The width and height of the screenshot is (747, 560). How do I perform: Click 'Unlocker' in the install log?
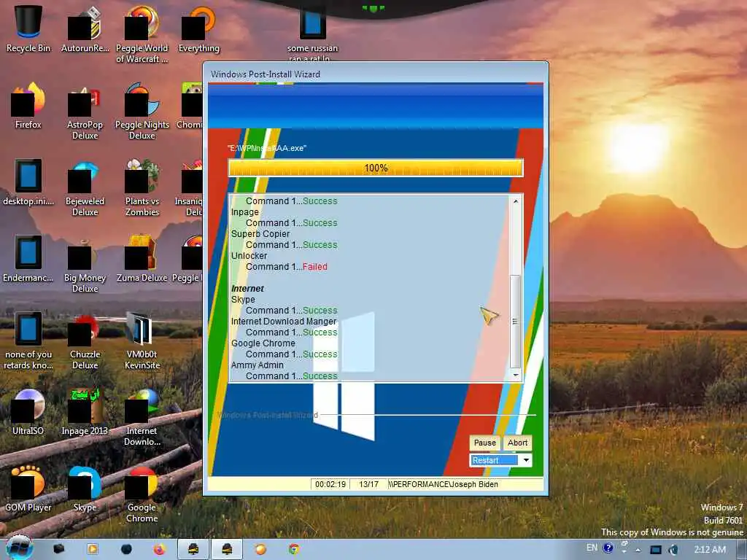tap(249, 256)
